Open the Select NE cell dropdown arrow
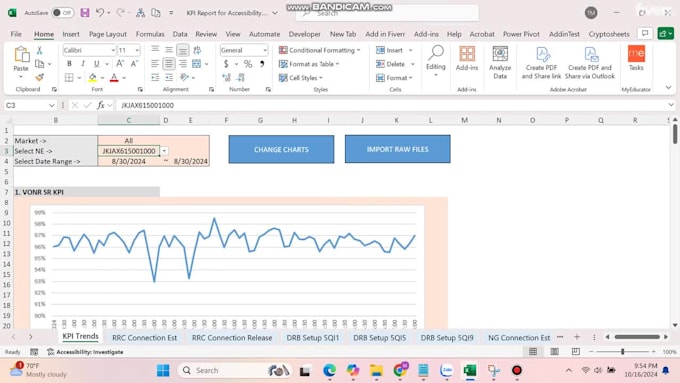Image resolution: width=680 pixels, height=383 pixels. point(164,151)
